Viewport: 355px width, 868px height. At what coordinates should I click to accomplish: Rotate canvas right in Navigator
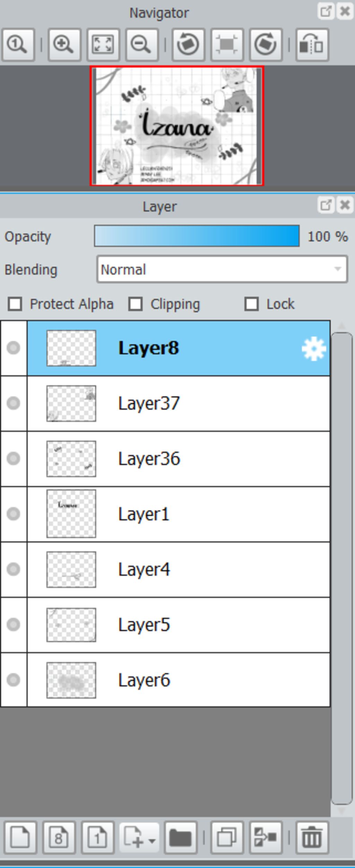[x=266, y=45]
